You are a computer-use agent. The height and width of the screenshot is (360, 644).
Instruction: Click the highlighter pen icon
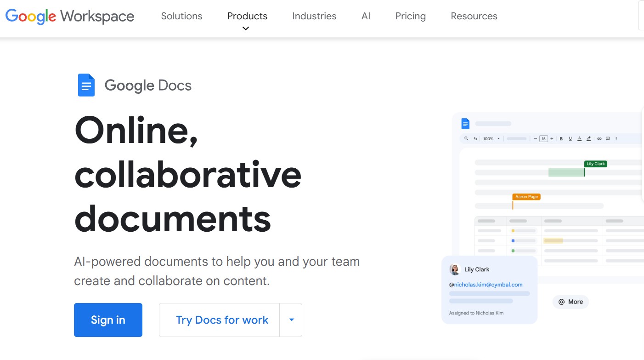coord(589,138)
